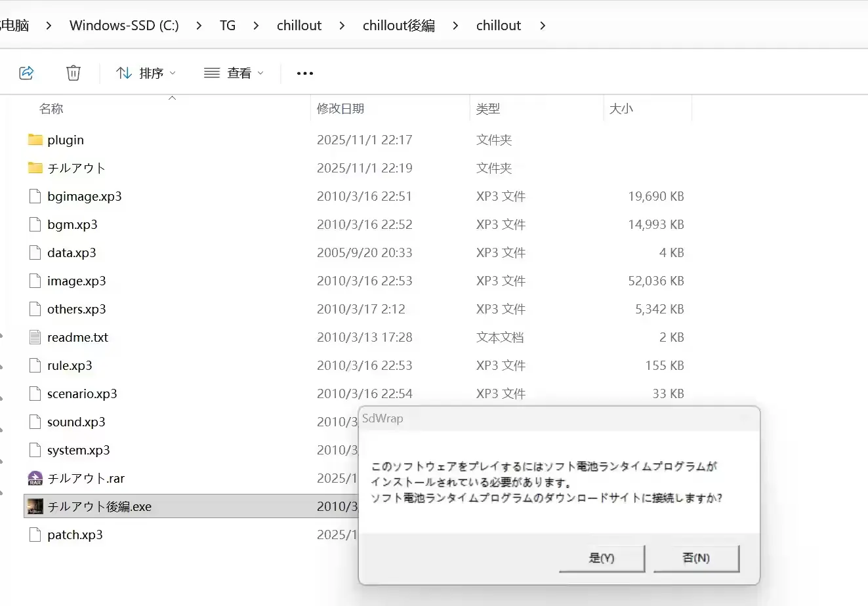This screenshot has height=606, width=868.
Task: Click the 14,993 KB size value
Action: click(656, 224)
